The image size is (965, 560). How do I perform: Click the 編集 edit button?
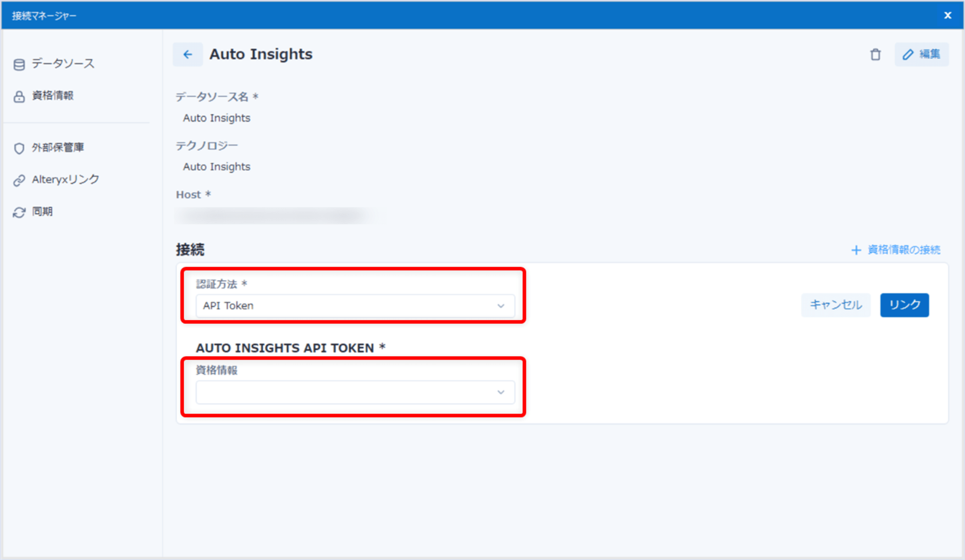[x=922, y=54]
